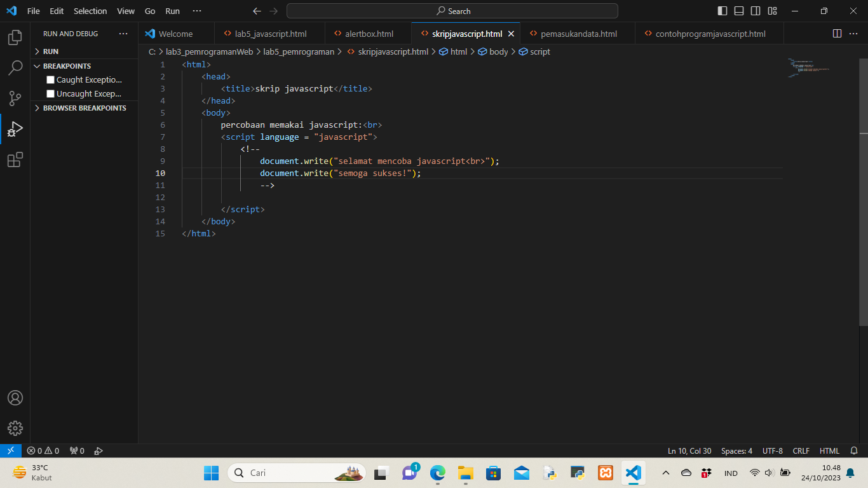Click the Start Debugging icon in the status bar
This screenshot has width=868, height=488.
[98, 451]
